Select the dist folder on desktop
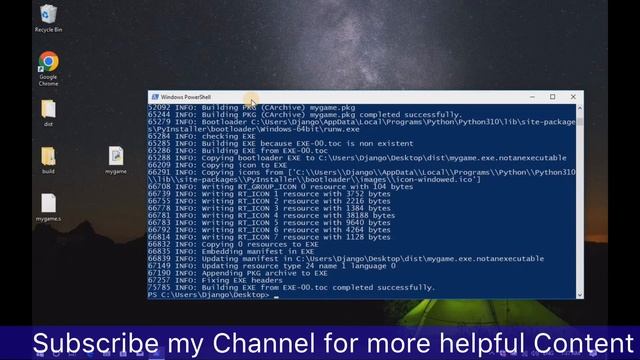 pyautogui.click(x=48, y=113)
